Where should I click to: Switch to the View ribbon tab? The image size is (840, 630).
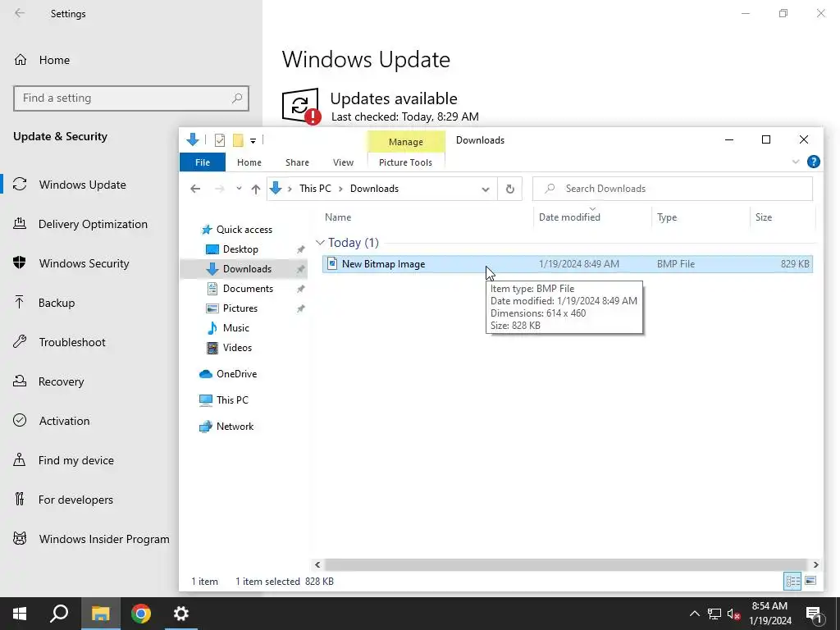click(343, 162)
